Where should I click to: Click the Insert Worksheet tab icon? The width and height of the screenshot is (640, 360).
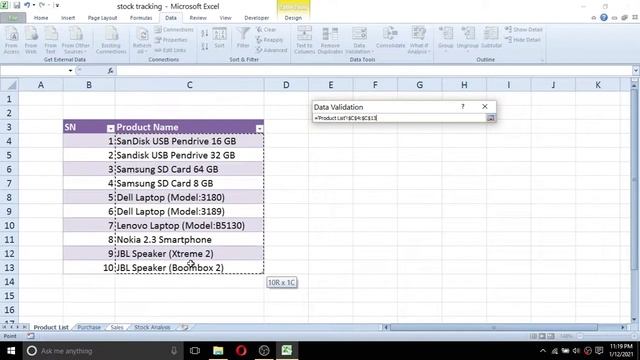185,327
